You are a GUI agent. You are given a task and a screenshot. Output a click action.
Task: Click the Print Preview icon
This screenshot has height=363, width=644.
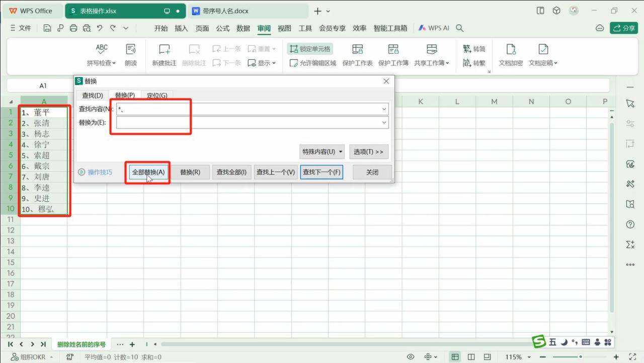pyautogui.click(x=87, y=28)
